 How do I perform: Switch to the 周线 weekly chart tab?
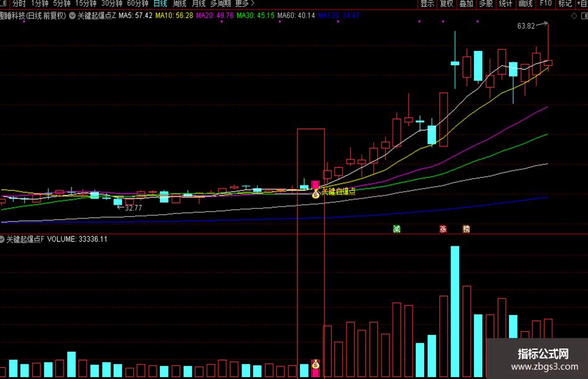(180, 4)
